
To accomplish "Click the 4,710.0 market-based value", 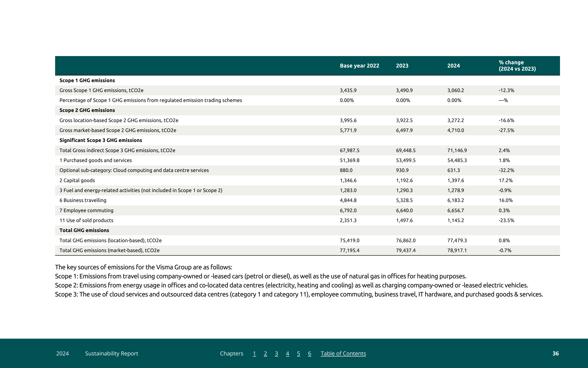I will click(455, 130).
